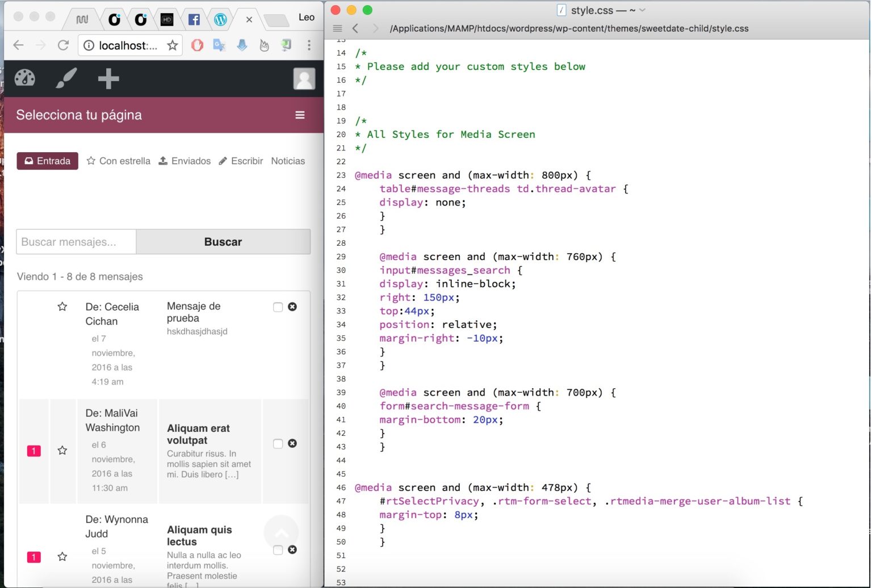Open the Customize paintbrush icon
This screenshot has width=872, height=588.
point(66,78)
